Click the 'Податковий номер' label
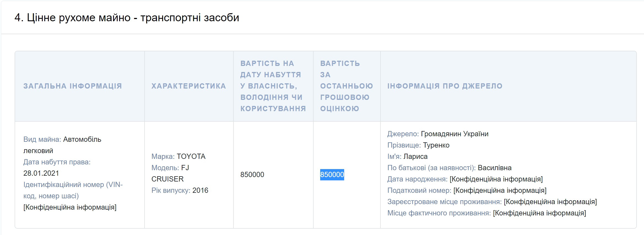The width and height of the screenshot is (644, 235). pyautogui.click(x=419, y=190)
